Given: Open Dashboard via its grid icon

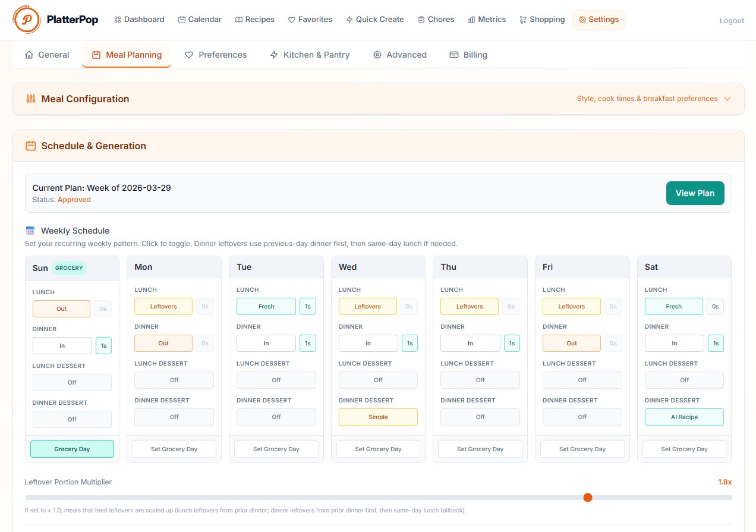Looking at the screenshot, I should tap(118, 20).
